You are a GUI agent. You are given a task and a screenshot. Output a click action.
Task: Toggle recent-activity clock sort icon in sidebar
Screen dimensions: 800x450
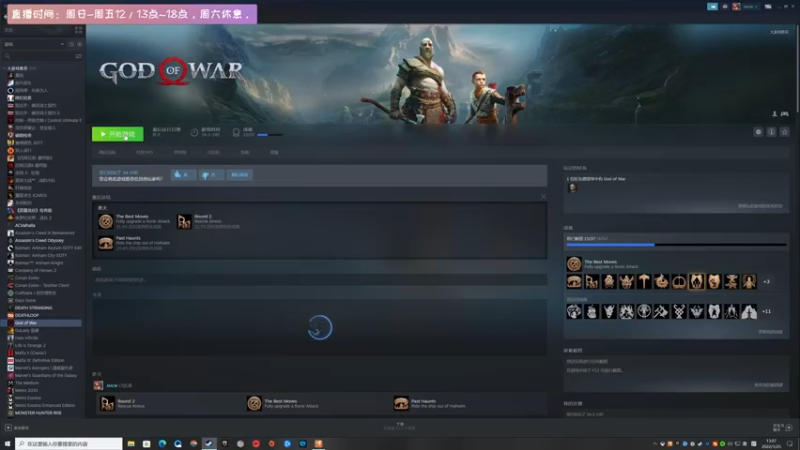click(x=71, y=44)
